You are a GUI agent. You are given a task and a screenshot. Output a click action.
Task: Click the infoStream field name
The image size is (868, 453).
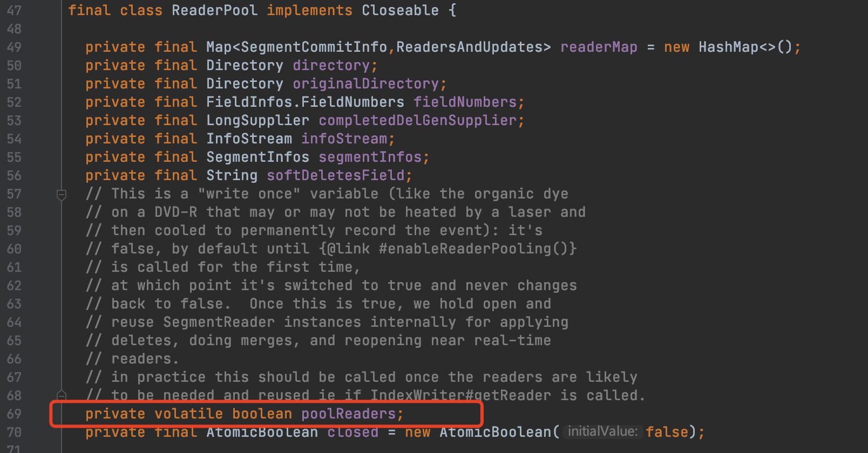click(x=344, y=139)
